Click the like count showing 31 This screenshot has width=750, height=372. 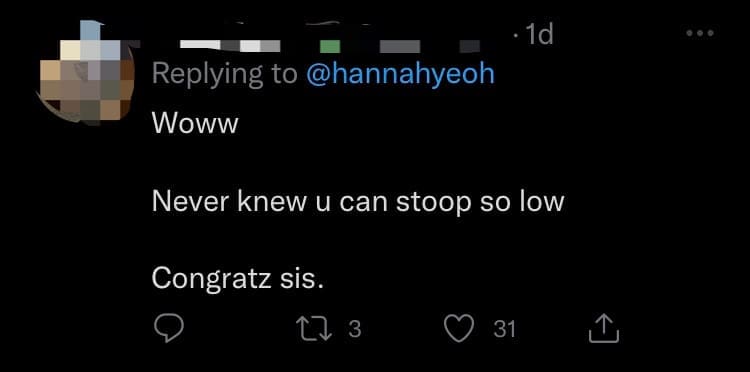504,329
